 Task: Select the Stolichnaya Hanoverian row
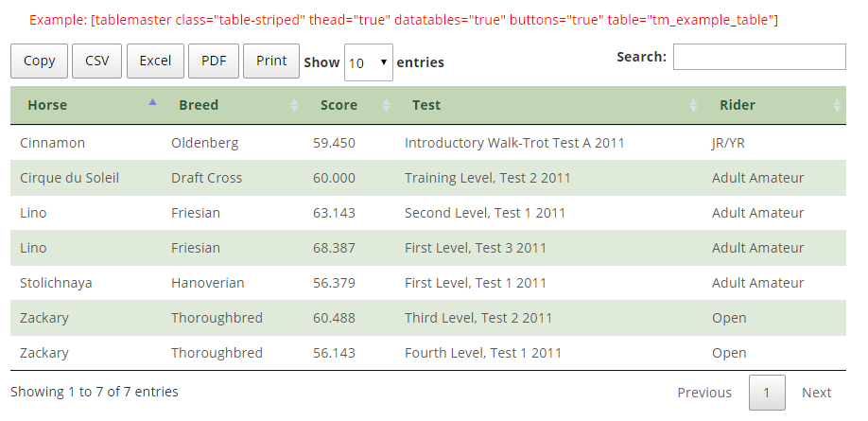coord(428,283)
